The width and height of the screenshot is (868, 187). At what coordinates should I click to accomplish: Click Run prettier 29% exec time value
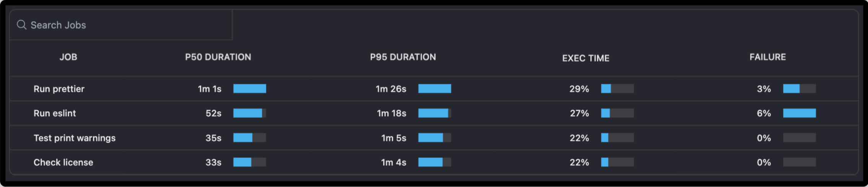[x=579, y=89]
